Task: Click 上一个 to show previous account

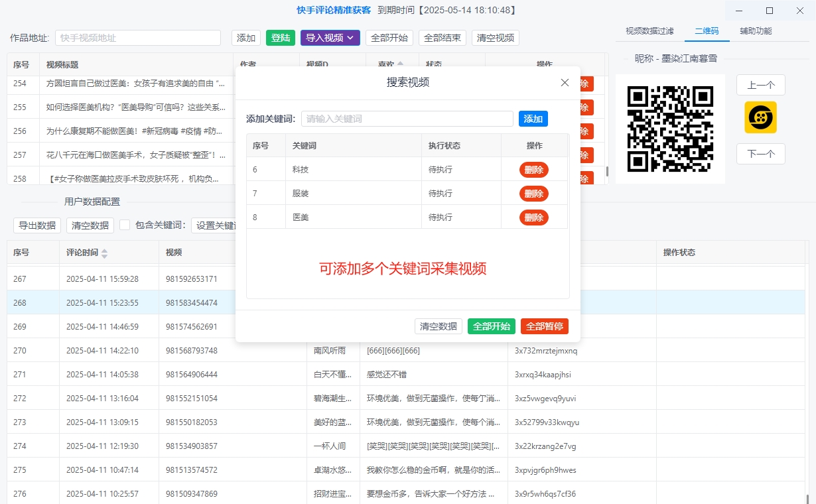Action: click(x=760, y=85)
